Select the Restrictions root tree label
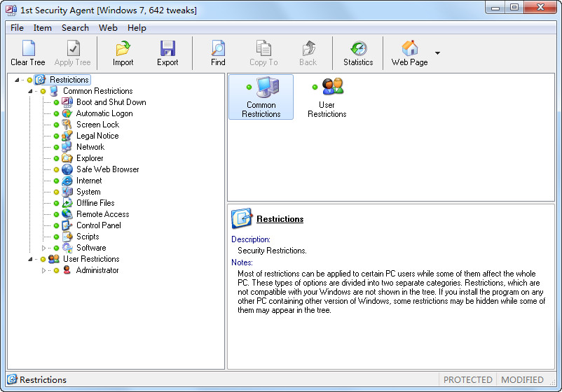 [x=69, y=80]
